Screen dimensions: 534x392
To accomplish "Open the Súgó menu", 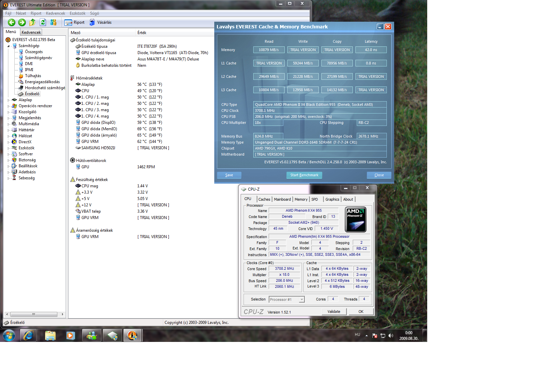I will pyautogui.click(x=94, y=13).
